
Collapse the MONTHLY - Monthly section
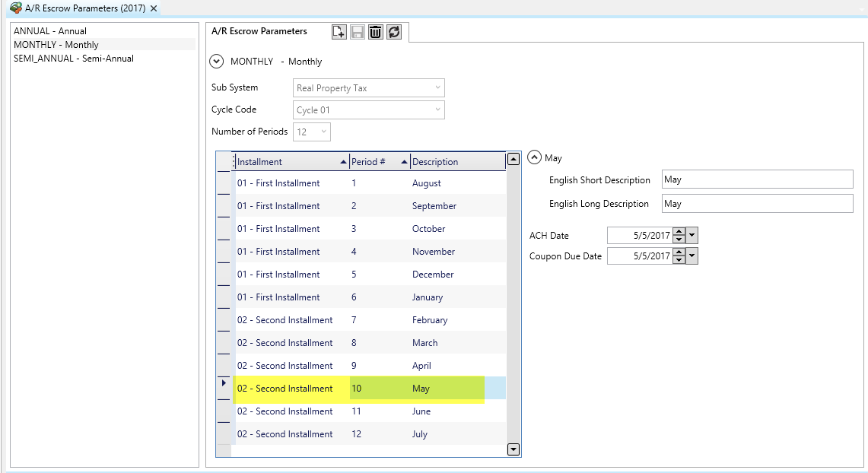tap(217, 62)
